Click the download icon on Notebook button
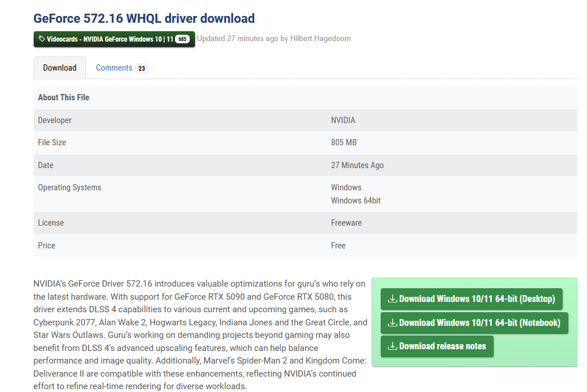 (392, 322)
